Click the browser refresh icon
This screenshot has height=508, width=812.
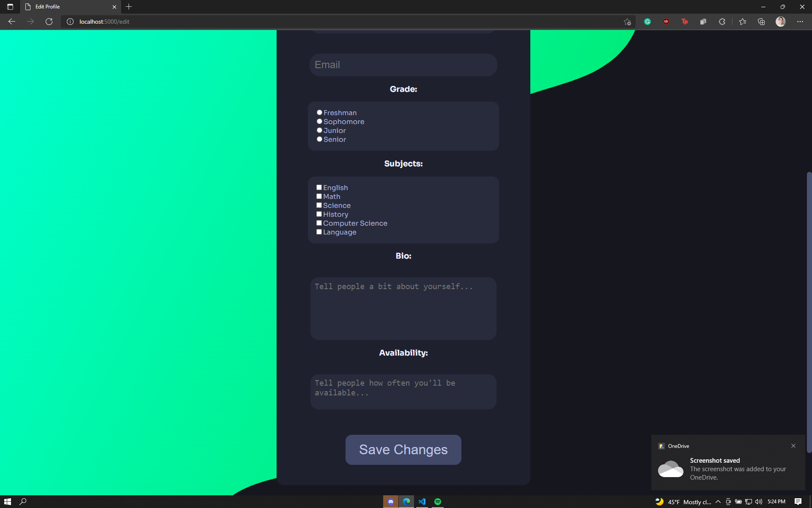(x=49, y=22)
